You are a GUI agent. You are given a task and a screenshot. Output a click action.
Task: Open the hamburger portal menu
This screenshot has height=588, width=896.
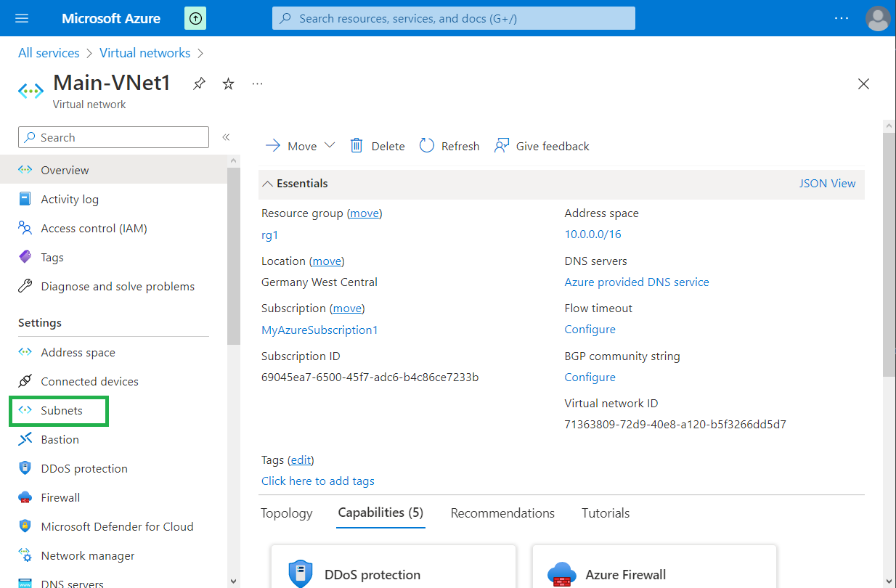tap(22, 18)
